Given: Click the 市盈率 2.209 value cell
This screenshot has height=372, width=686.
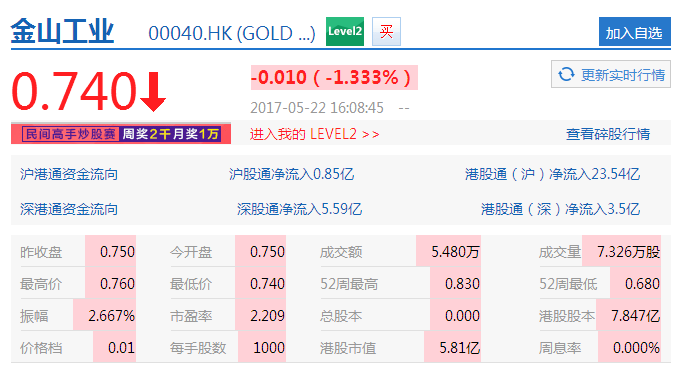Looking at the screenshot, I should [261, 315].
